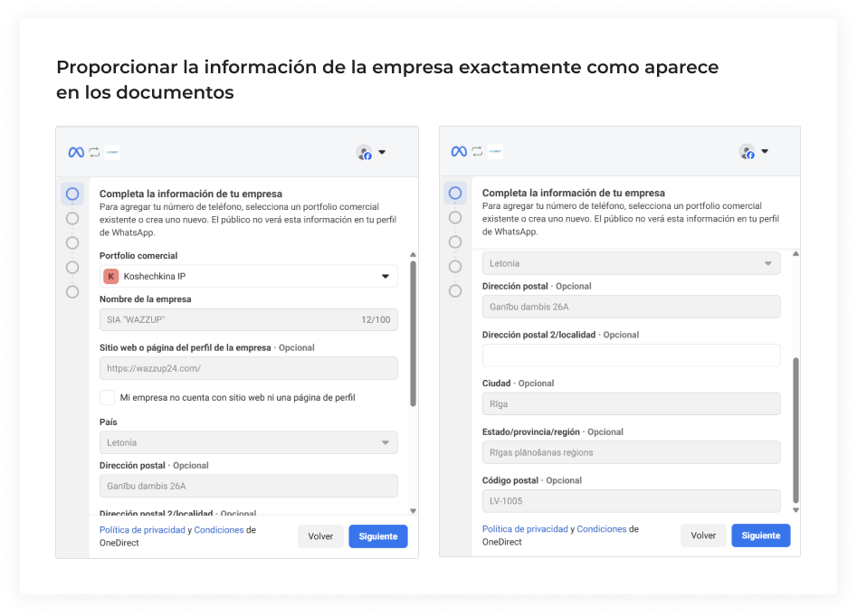Check the 'Mi empresa no cuenta con sitio web' checkbox
The width and height of the screenshot is (857, 616).
(x=106, y=397)
